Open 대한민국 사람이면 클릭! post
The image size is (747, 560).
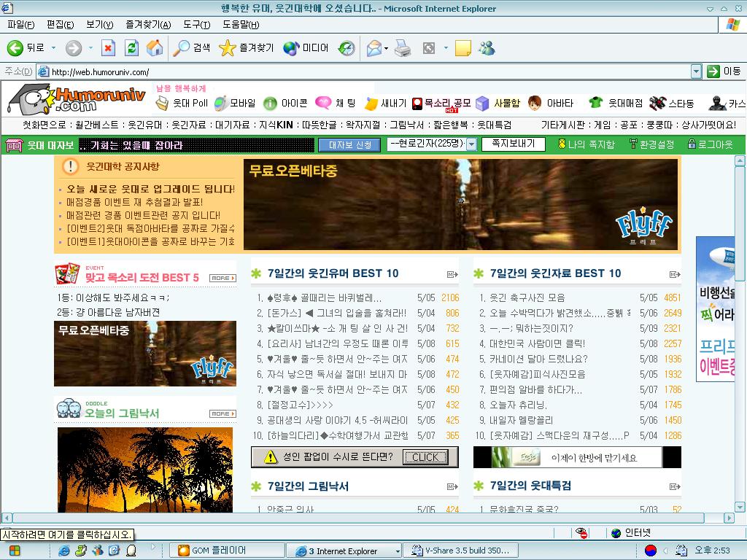click(538, 344)
